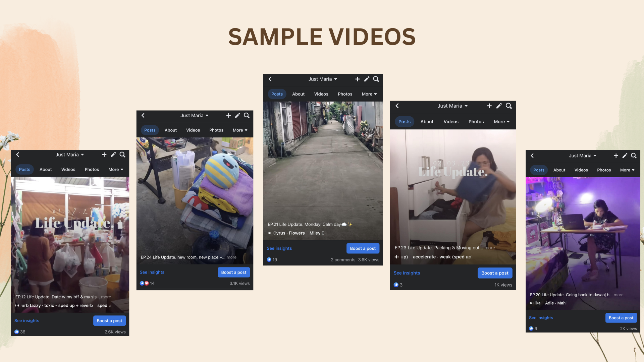Click more link in EP.20 caption

(619, 295)
